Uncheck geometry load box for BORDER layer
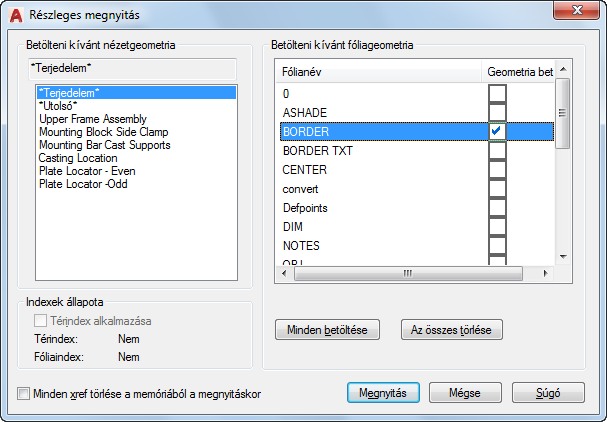Screen dimensions: 607x422 [497, 131]
